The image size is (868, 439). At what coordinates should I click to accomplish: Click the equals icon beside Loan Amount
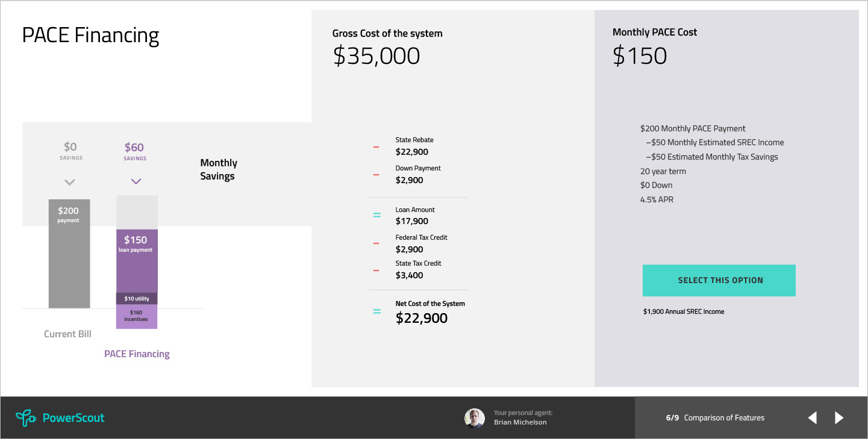[x=376, y=215]
